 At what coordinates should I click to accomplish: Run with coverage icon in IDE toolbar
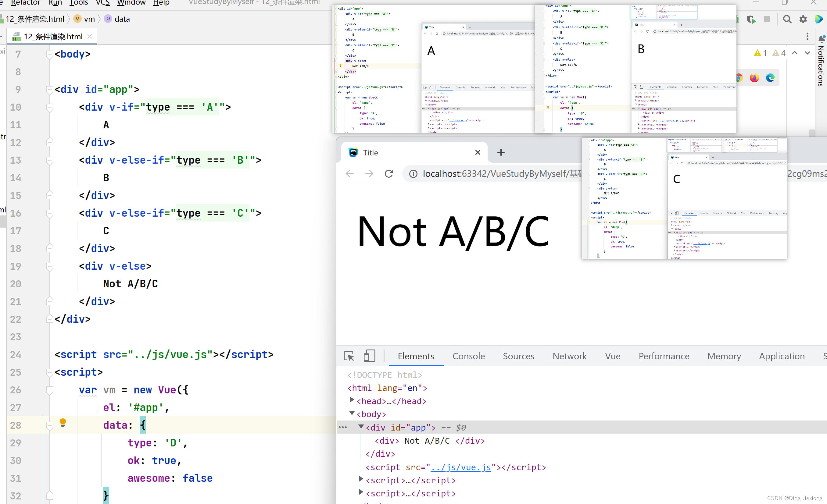[751, 20]
